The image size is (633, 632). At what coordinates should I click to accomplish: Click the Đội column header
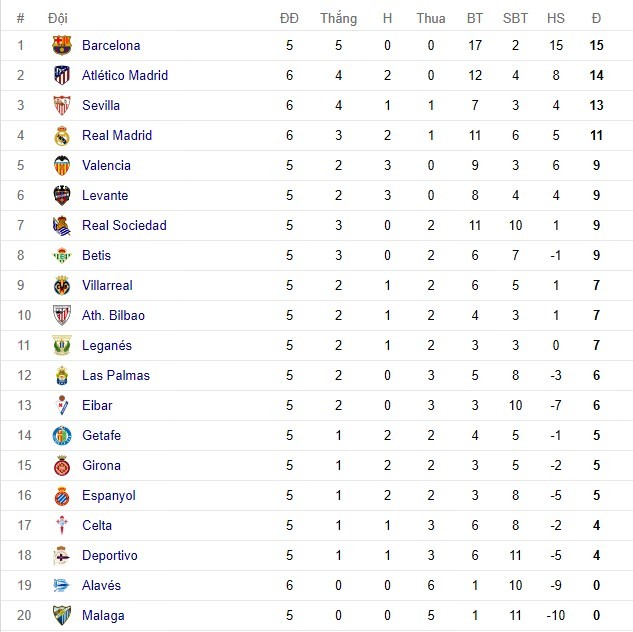click(57, 18)
